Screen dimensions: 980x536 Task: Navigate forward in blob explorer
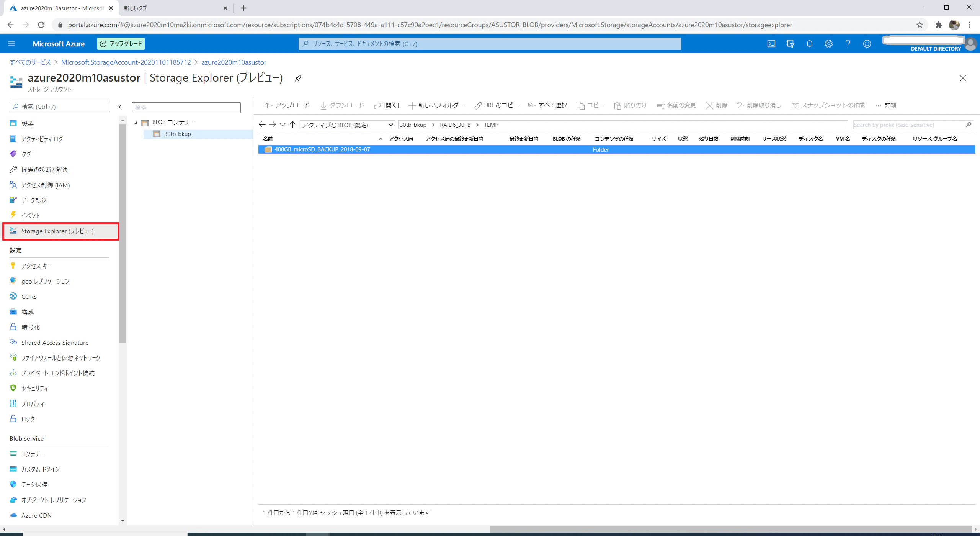(x=273, y=125)
